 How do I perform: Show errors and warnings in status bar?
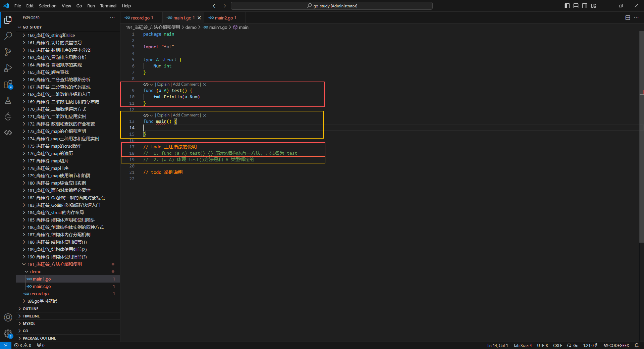click(x=23, y=345)
